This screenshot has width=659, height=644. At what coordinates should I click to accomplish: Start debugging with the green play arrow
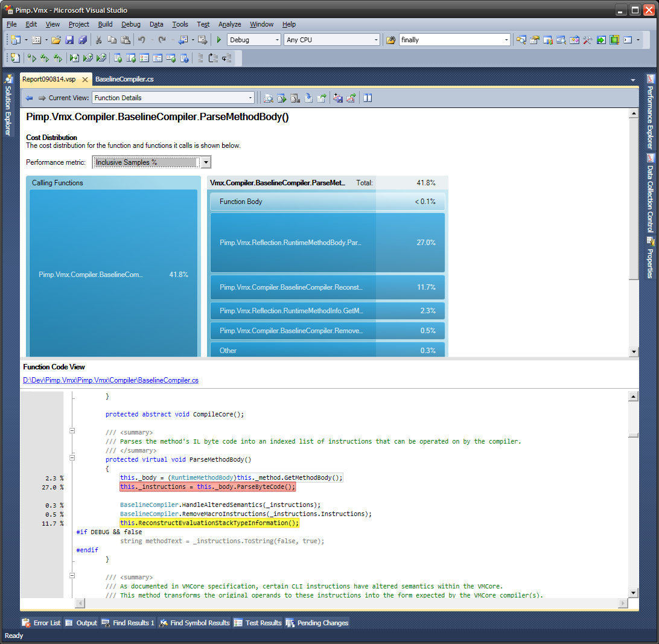pyautogui.click(x=219, y=40)
